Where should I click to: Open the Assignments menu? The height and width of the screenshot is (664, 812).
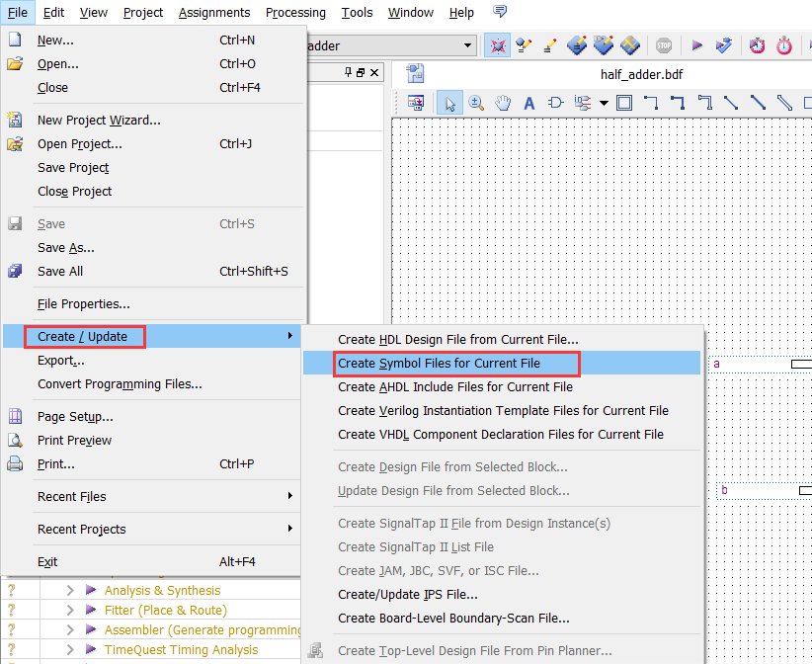point(214,13)
